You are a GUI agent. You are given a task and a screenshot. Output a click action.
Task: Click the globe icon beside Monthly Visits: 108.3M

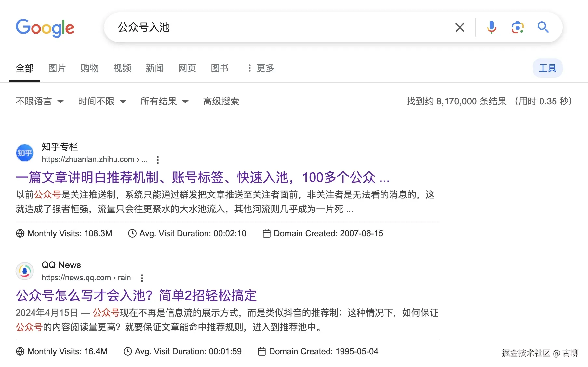coord(20,233)
